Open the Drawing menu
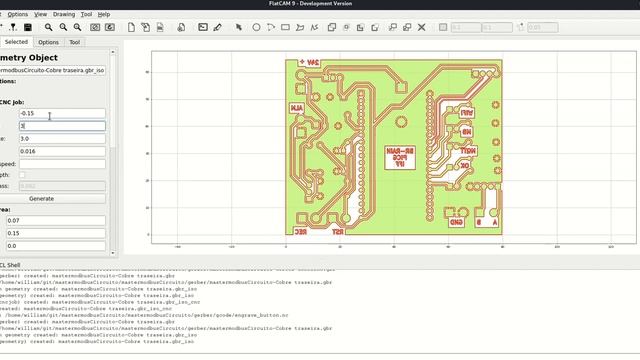This screenshot has width=640, height=360. click(64, 14)
